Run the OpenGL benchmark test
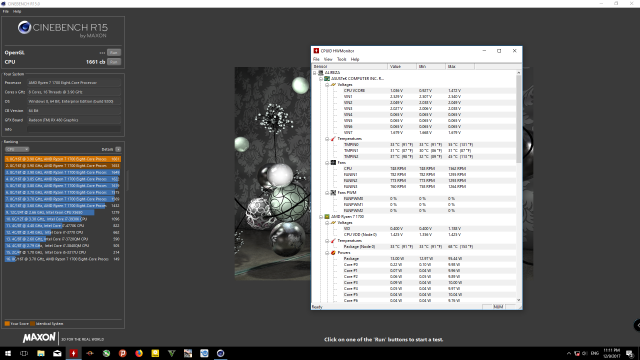Screen dimensions: 640x360 (x=114, y=53)
